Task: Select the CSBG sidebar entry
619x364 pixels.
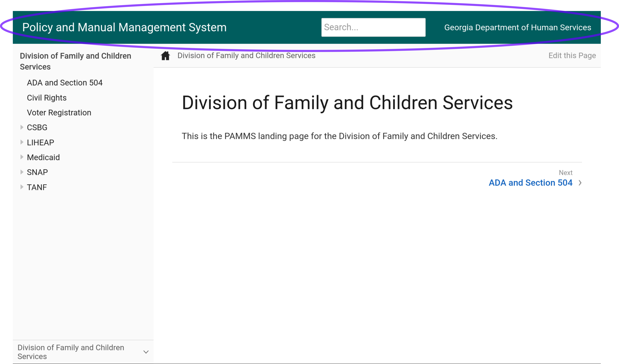Action: tap(37, 128)
